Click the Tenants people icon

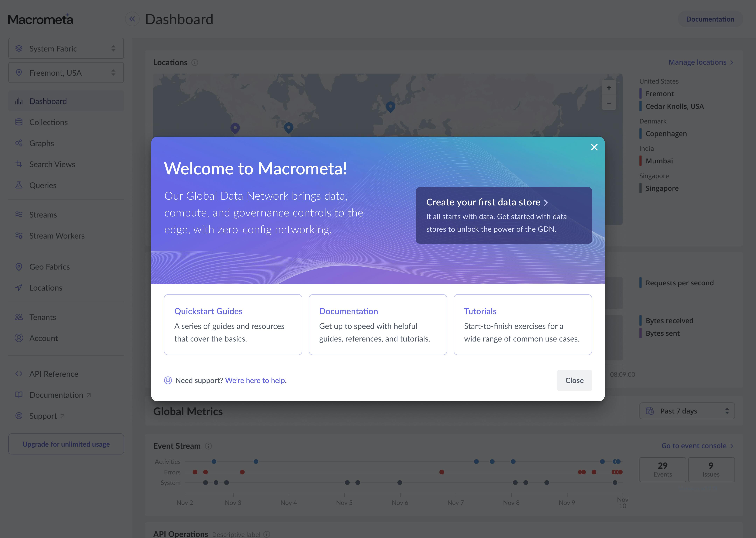[19, 317]
